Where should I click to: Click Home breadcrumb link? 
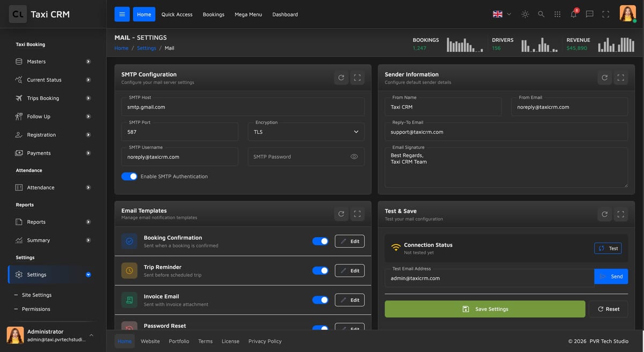[x=121, y=48]
